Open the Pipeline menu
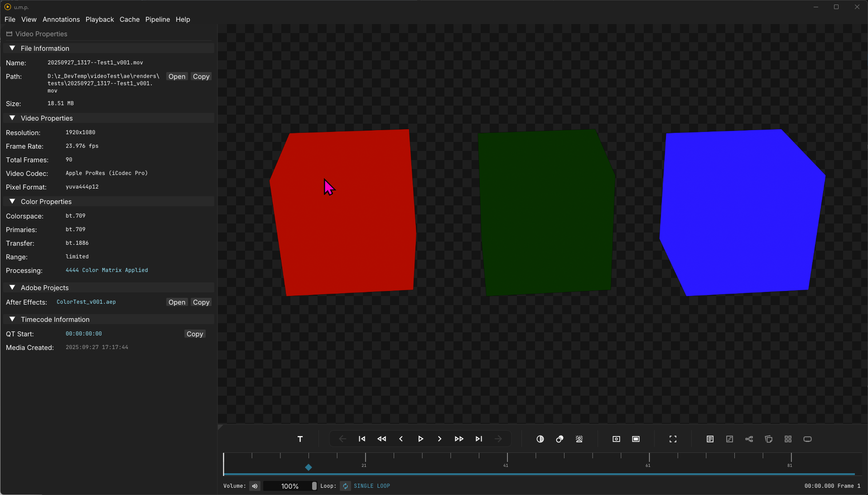The height and width of the screenshot is (495, 868). (157, 19)
